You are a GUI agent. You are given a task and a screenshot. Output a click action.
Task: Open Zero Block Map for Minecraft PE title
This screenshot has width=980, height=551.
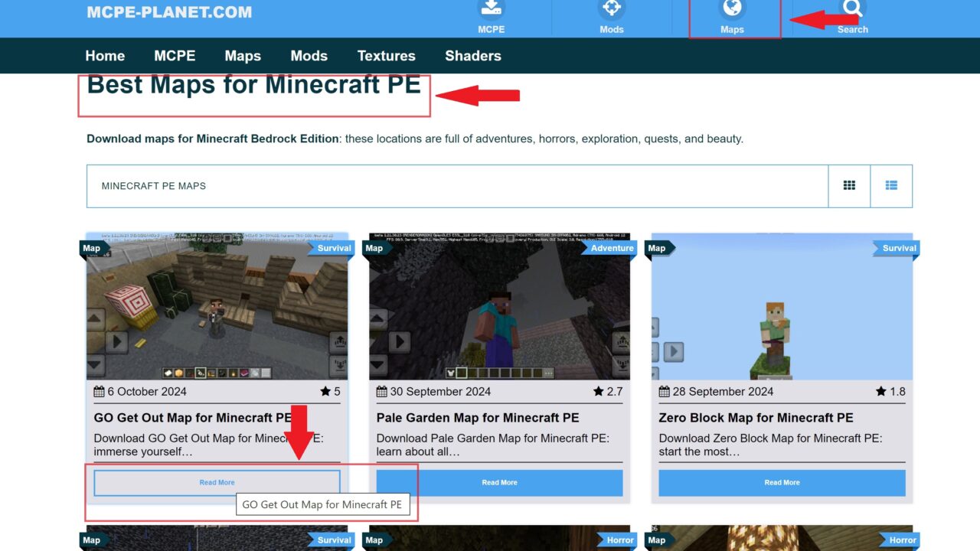[756, 418]
